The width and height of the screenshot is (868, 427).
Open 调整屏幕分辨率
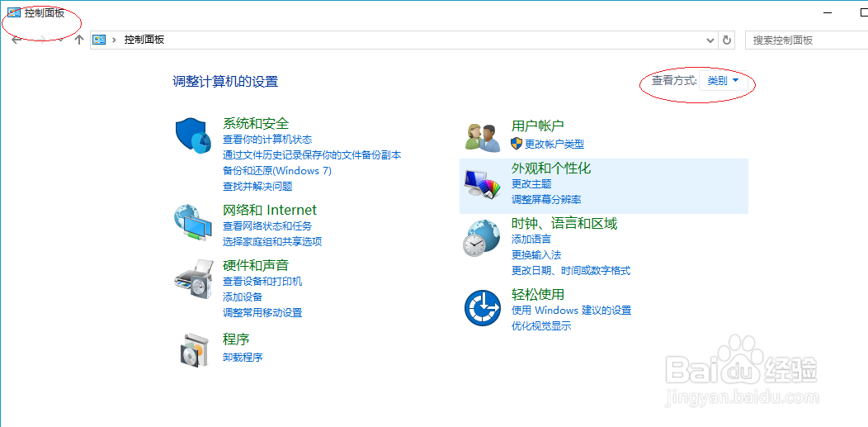click(546, 199)
